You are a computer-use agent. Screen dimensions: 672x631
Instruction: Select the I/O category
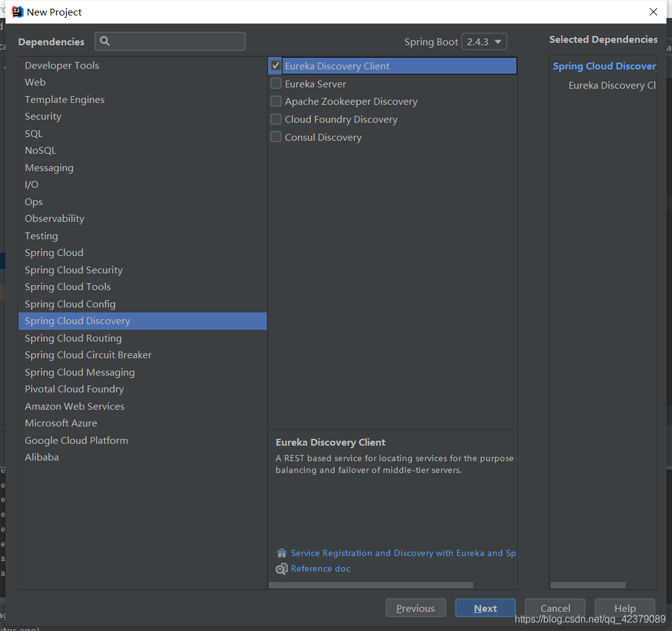pos(142,185)
